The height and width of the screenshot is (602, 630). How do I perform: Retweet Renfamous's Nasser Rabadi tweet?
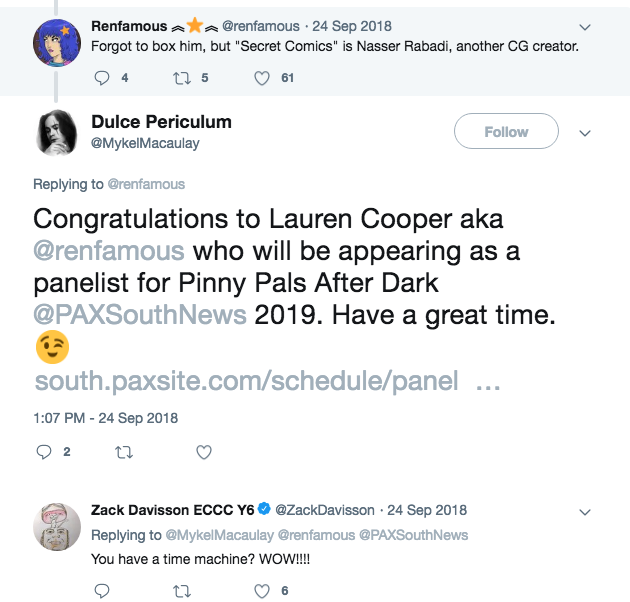point(182,78)
